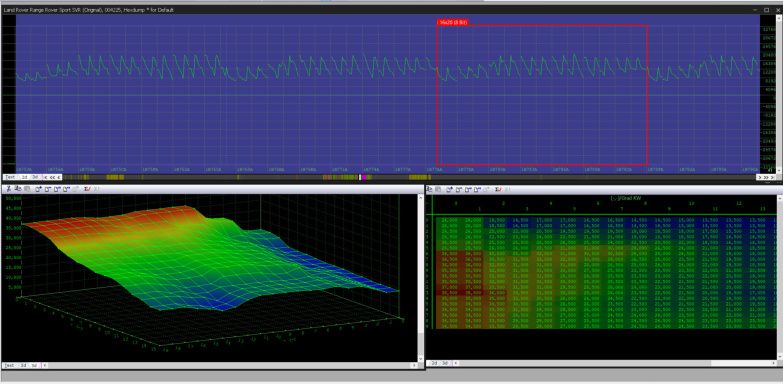This screenshot has width=783, height=384.
Task: Click down arrow of map table vertical scrollbar
Action: click(x=780, y=356)
